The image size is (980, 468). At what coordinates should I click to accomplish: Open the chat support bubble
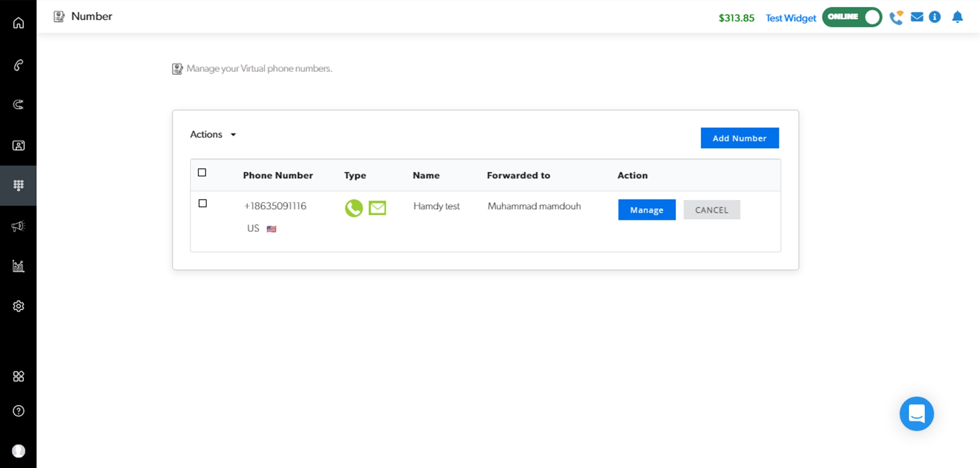[x=916, y=414]
